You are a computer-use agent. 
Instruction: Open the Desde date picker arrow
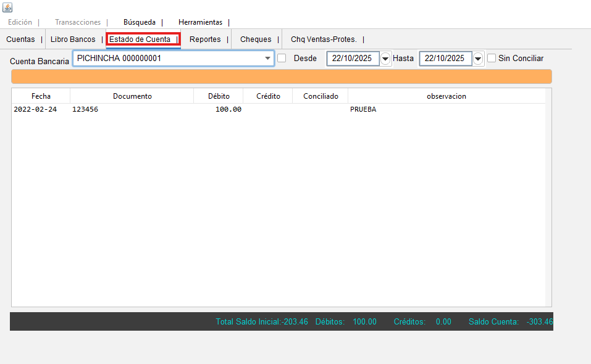(x=386, y=59)
